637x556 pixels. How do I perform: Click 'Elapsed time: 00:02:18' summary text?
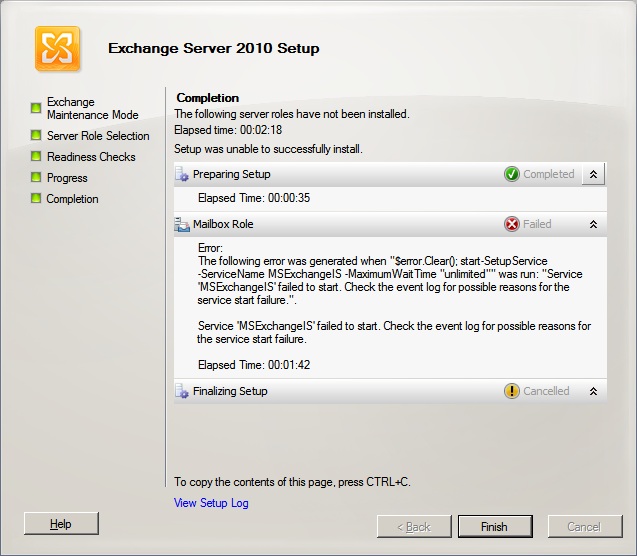228,130
